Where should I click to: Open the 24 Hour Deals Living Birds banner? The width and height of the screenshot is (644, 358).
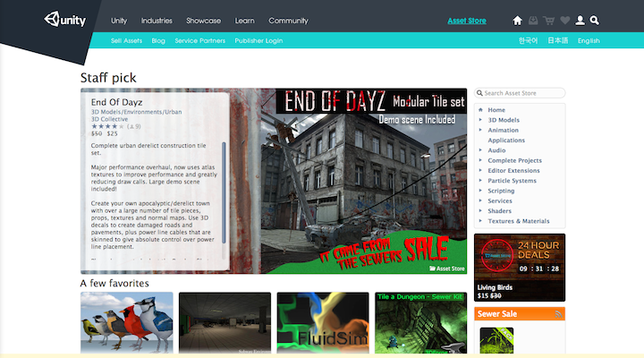[x=520, y=268]
